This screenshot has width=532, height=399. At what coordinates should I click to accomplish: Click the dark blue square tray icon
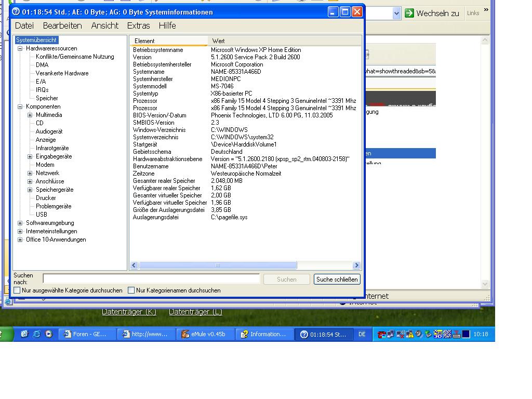pos(466,334)
